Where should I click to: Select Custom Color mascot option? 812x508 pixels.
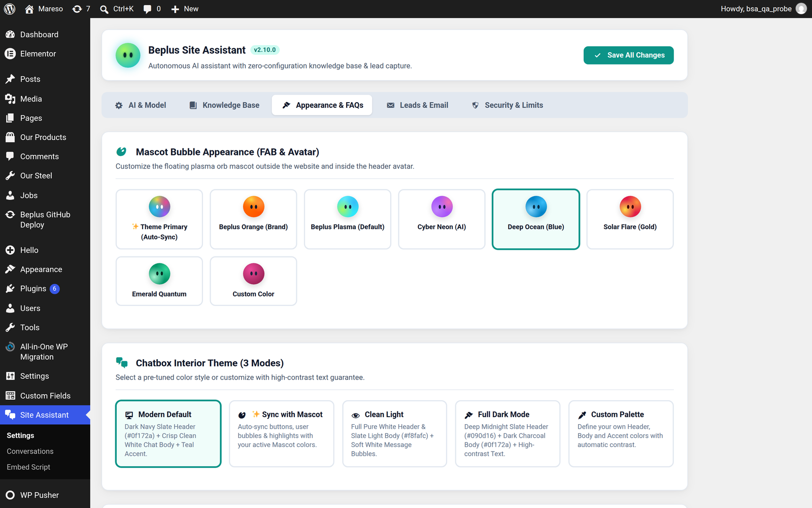point(253,281)
